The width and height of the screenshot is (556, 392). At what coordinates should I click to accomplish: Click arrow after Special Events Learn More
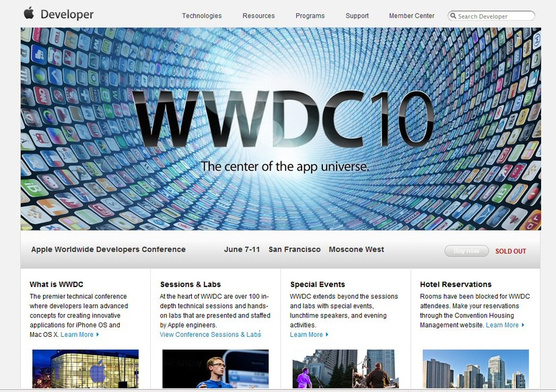[x=327, y=334]
